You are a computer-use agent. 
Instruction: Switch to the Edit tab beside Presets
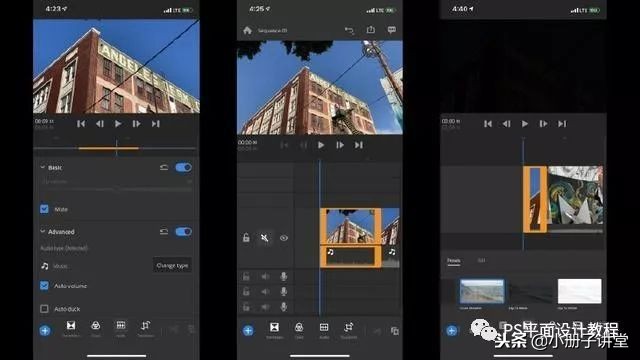click(481, 260)
